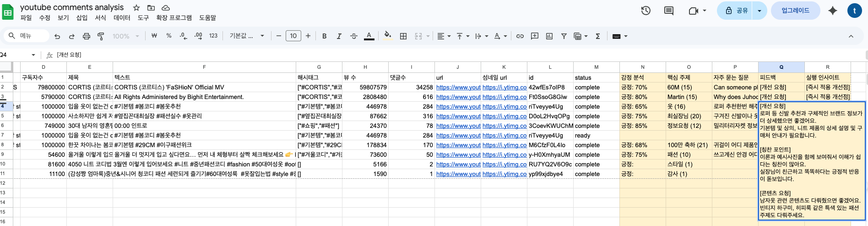Click the undo icon
Screen dimensions: 868x226
click(57, 36)
